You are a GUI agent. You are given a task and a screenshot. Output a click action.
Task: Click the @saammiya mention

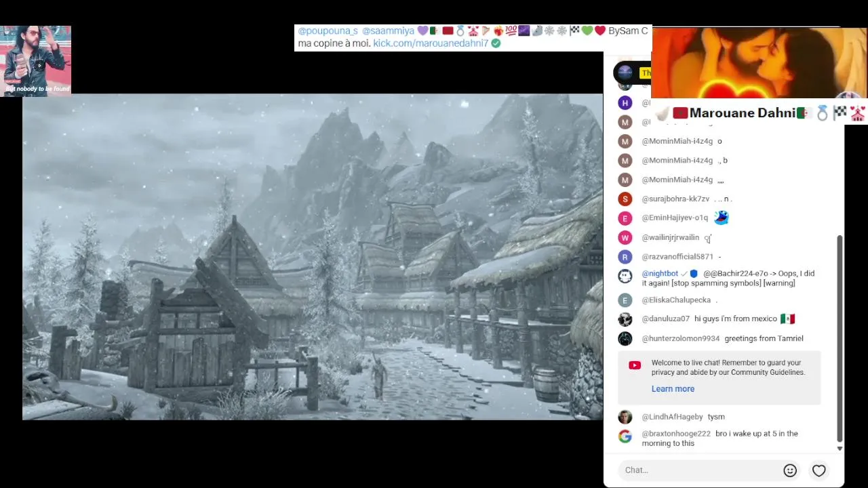pyautogui.click(x=388, y=31)
